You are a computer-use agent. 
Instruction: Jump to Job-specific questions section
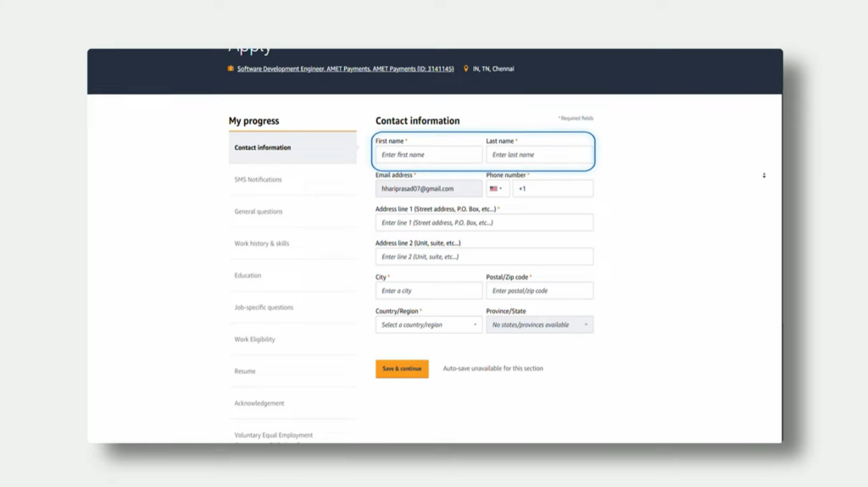[x=264, y=307]
